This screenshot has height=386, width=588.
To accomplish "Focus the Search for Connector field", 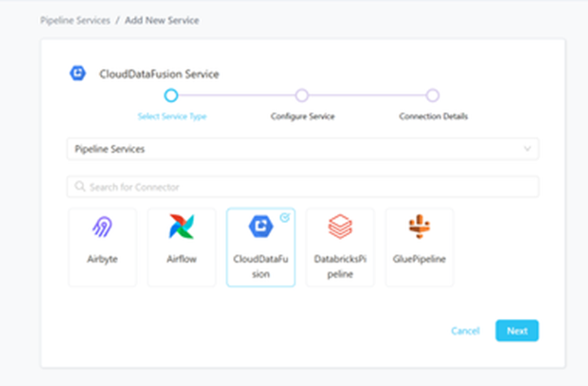I will tap(308, 187).
